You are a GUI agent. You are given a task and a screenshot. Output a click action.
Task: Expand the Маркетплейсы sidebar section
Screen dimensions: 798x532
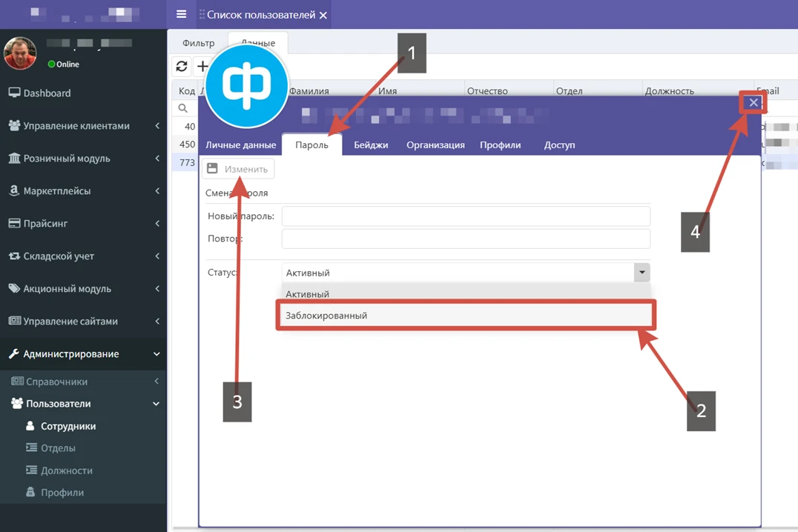click(57, 191)
